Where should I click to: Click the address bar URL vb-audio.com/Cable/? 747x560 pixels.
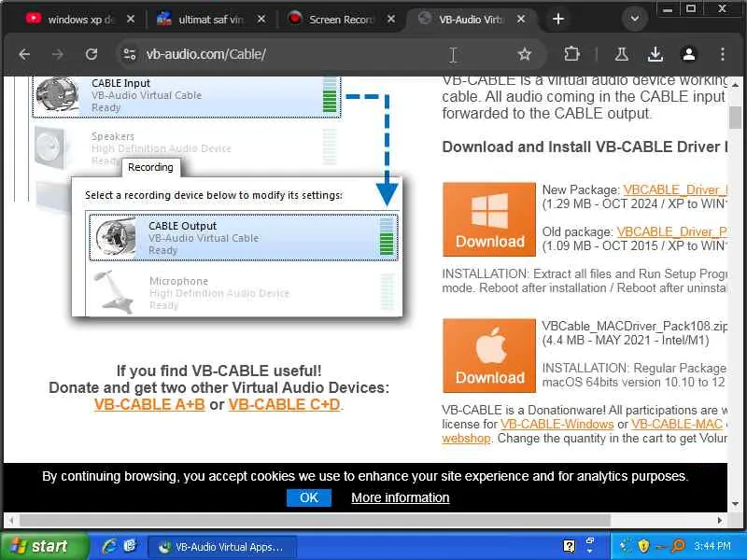pyautogui.click(x=206, y=54)
